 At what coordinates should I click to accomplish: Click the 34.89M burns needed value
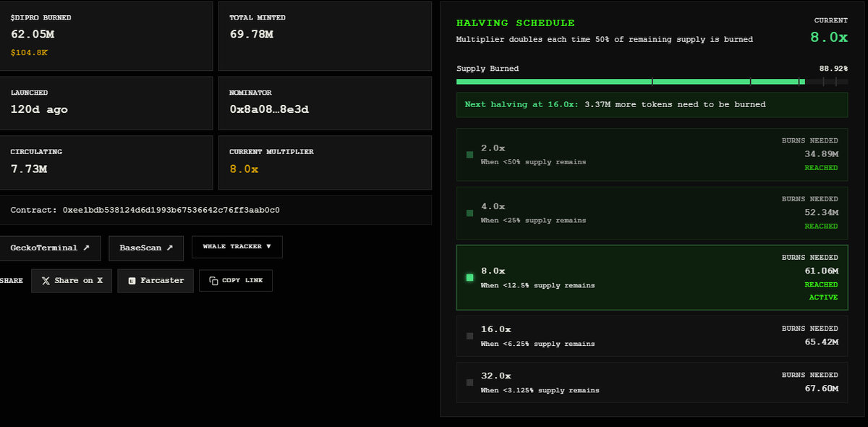click(x=821, y=153)
